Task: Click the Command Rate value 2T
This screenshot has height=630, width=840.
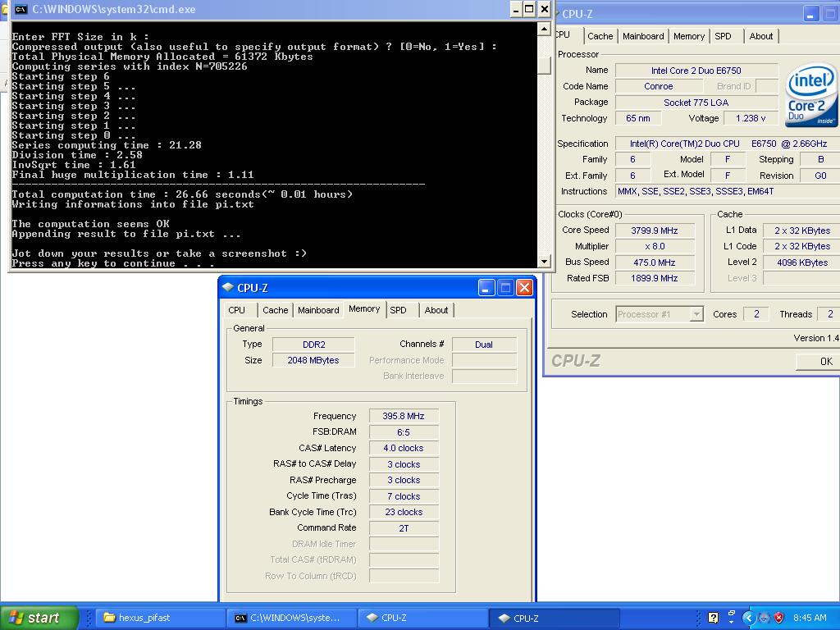Action: (404, 528)
